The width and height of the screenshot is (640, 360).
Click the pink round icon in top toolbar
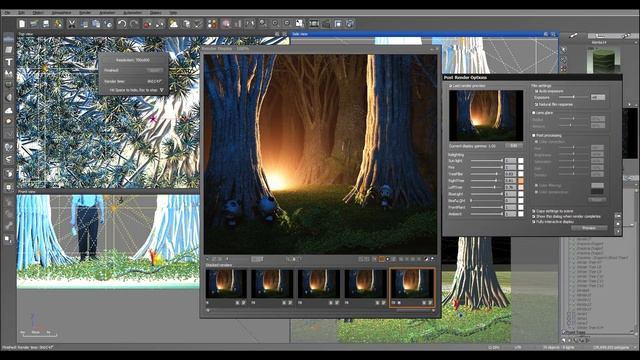pyautogui.click(x=226, y=24)
